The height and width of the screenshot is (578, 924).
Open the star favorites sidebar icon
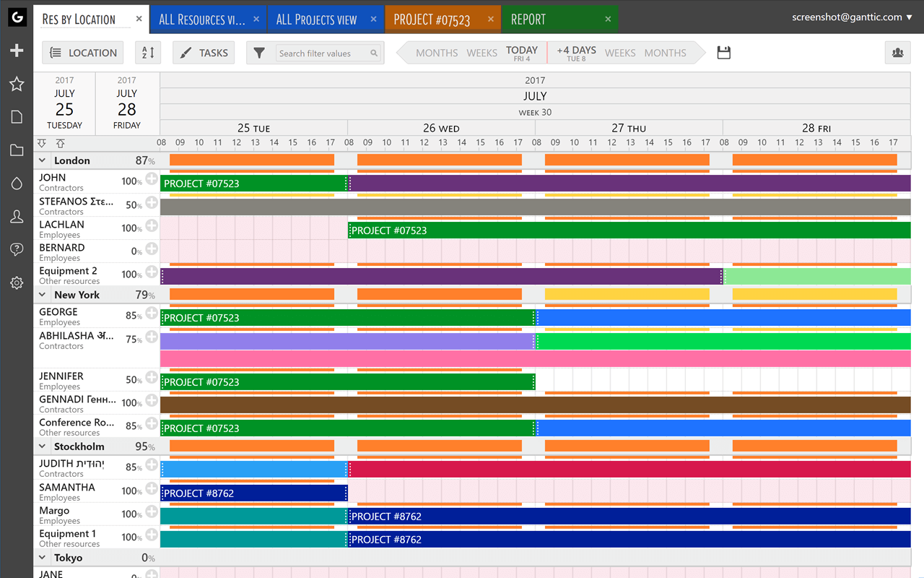[x=17, y=84]
